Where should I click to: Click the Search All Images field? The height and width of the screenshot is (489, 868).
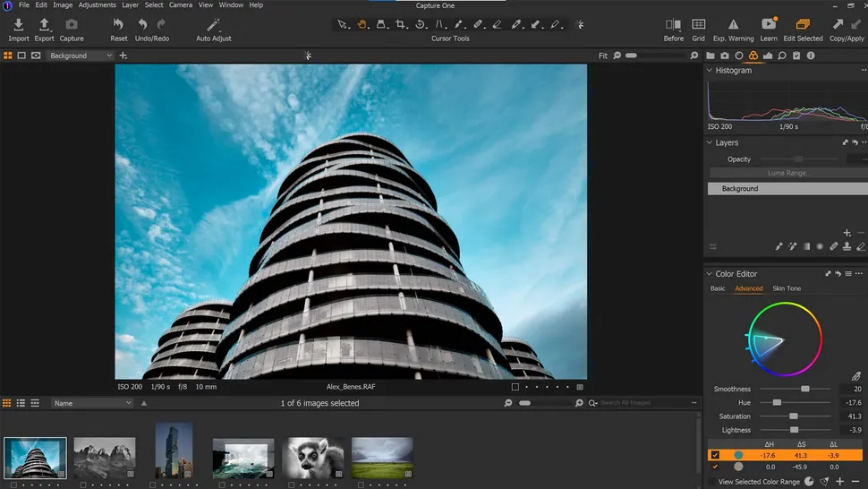[642, 403]
